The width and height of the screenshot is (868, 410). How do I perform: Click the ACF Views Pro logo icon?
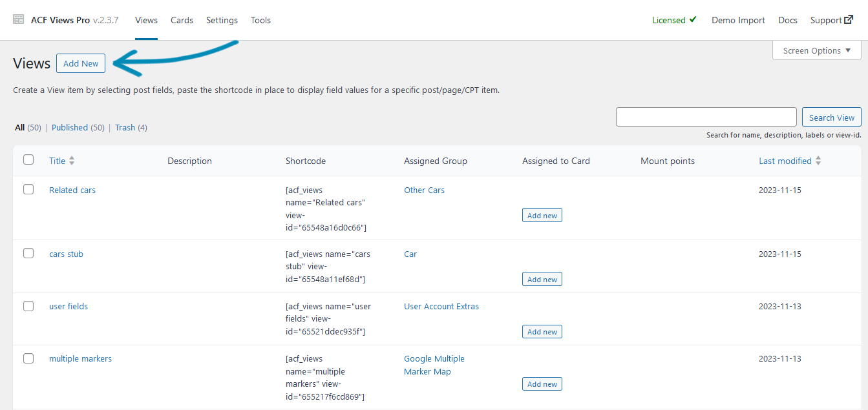(x=19, y=20)
